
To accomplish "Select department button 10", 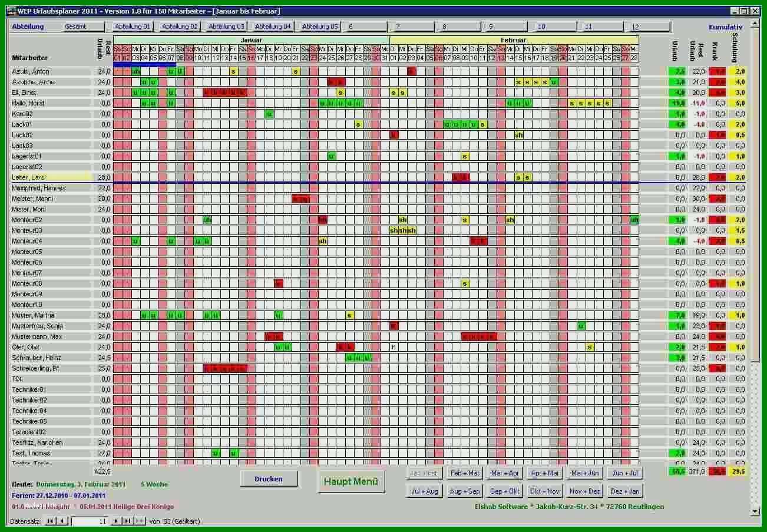I will coord(555,27).
